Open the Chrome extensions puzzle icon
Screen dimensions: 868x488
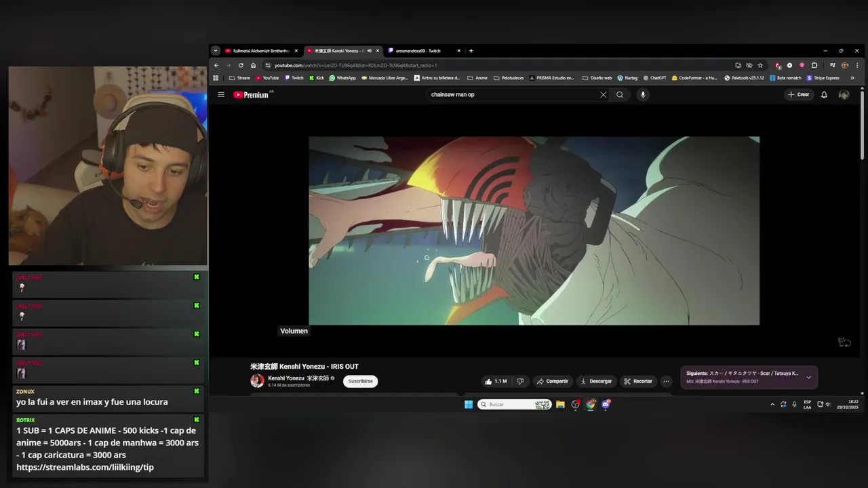coord(814,65)
